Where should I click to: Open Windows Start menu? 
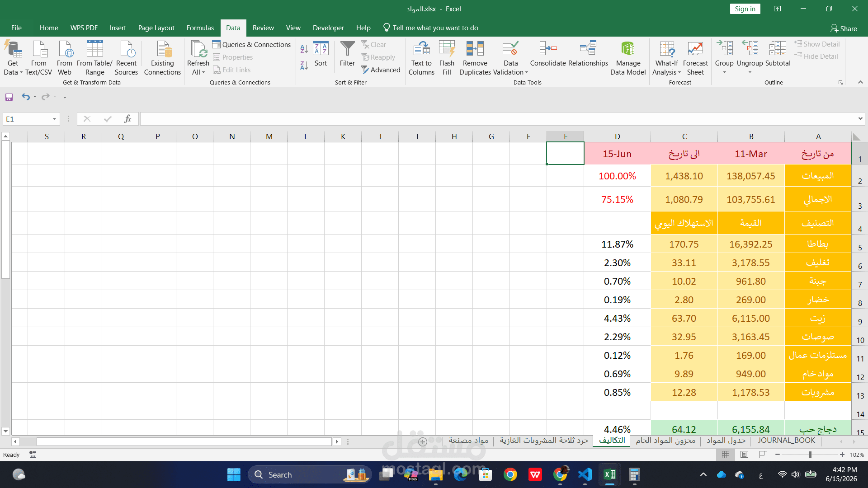234,474
